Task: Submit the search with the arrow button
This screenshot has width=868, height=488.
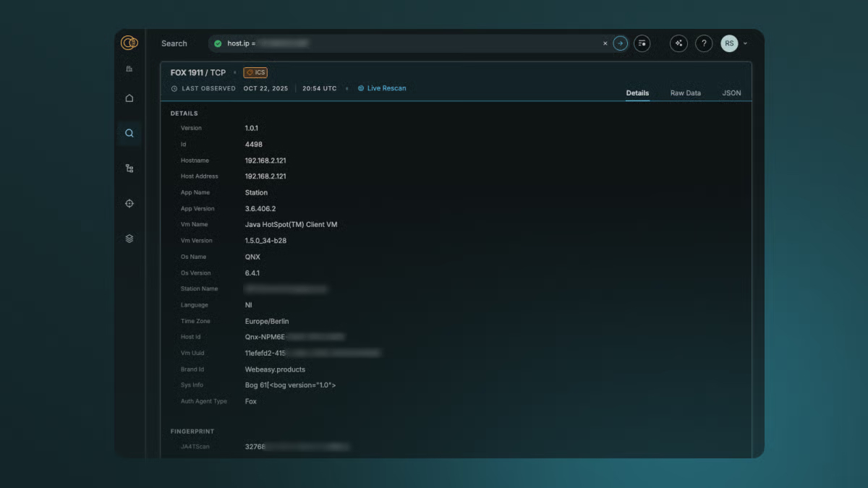Action: tap(620, 43)
